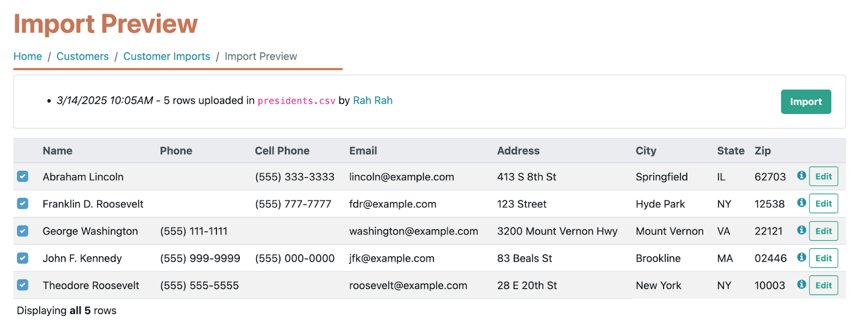Viewport: 868px width, 321px height.
Task: Uncheck the Abraham Lincoln row checkbox
Action: (23, 176)
